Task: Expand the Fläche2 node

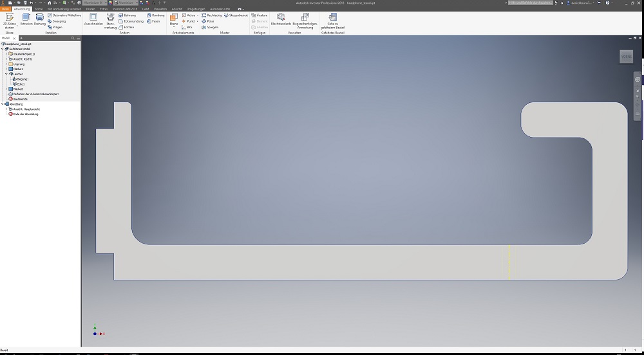Action: pos(6,89)
